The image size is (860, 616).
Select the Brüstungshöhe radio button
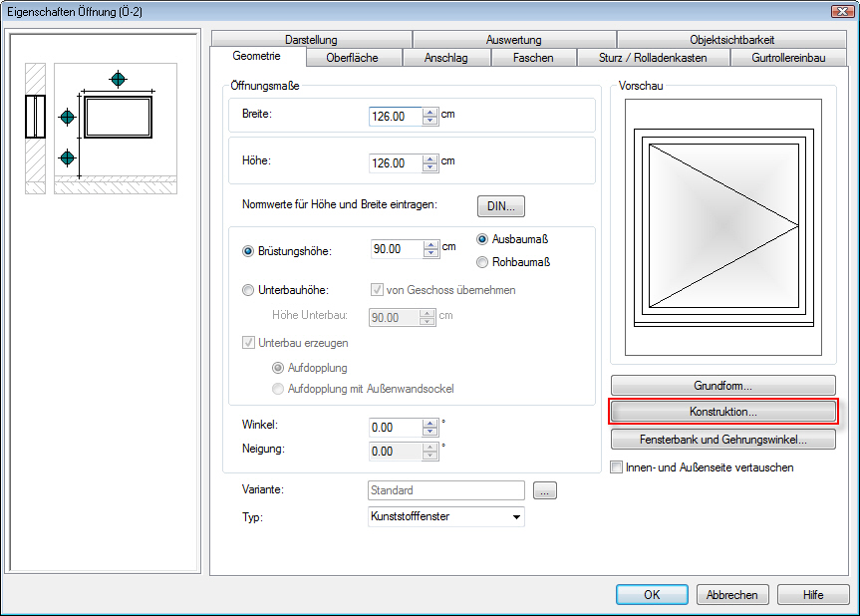coord(248,251)
